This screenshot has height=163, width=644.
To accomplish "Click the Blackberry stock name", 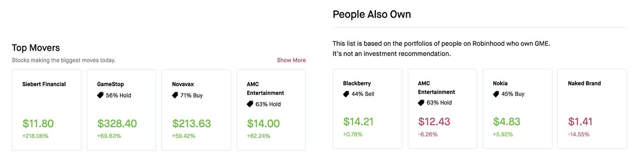I will coord(357,83).
